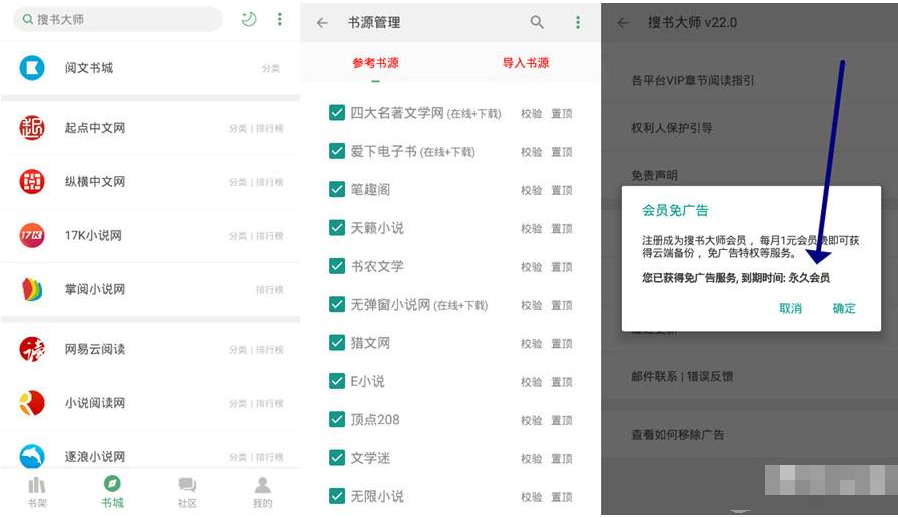Open the 小说阅读网 row

click(150, 403)
